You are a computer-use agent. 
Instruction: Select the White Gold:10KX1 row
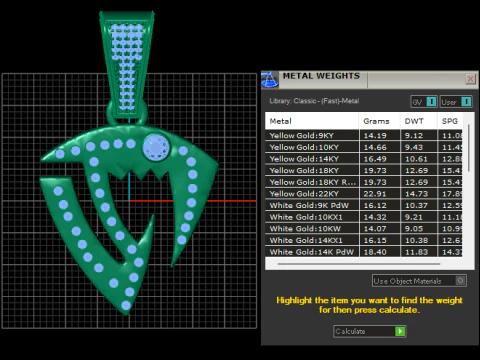(x=364, y=217)
